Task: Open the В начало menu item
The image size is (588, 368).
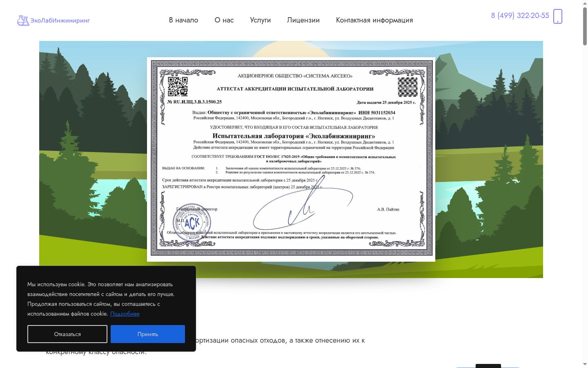Action: [183, 20]
